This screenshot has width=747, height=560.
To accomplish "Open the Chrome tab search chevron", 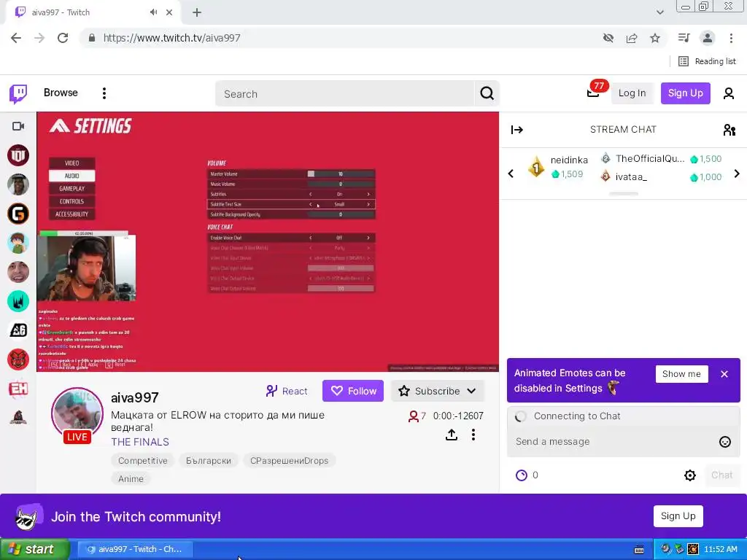I will click(x=659, y=12).
